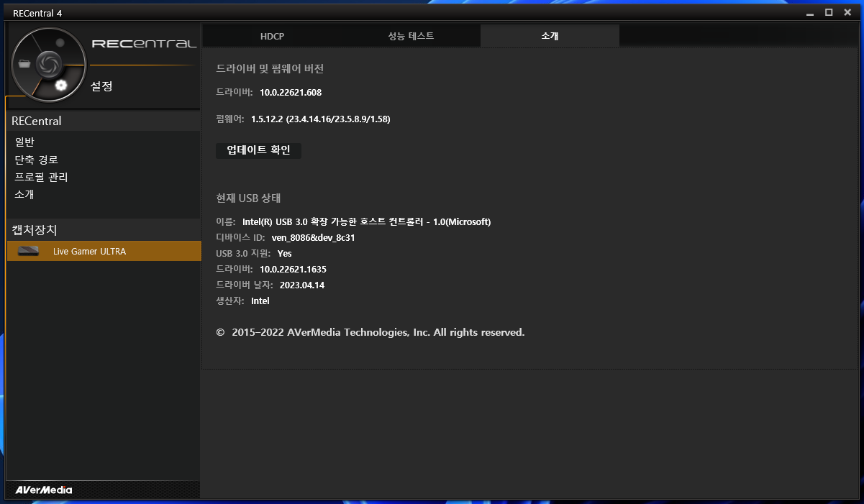Open 소개 in the RECentral sidebar list

pos(24,194)
